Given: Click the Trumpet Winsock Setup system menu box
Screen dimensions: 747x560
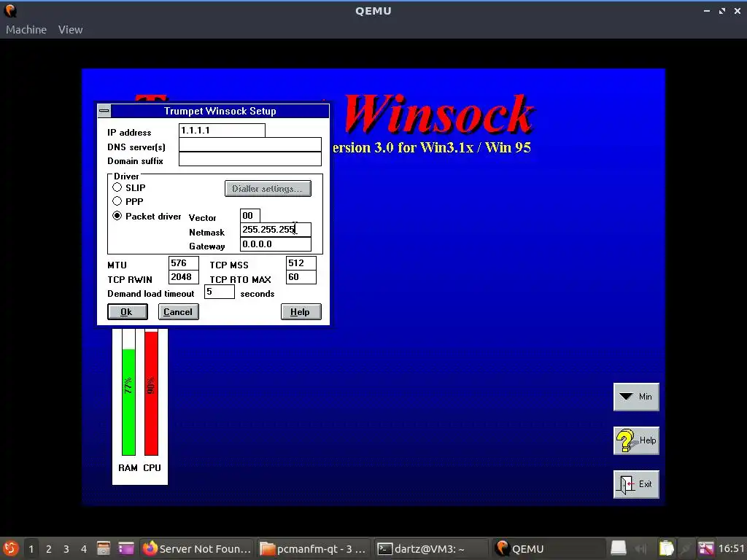Looking at the screenshot, I should point(104,111).
